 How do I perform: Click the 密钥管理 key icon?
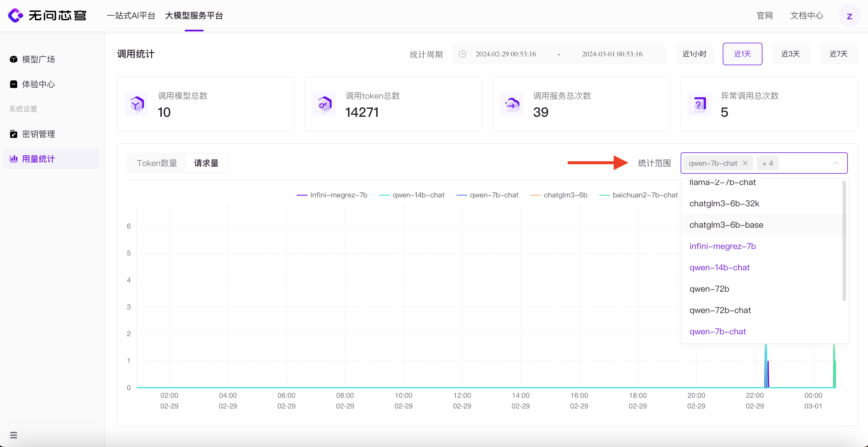point(13,134)
